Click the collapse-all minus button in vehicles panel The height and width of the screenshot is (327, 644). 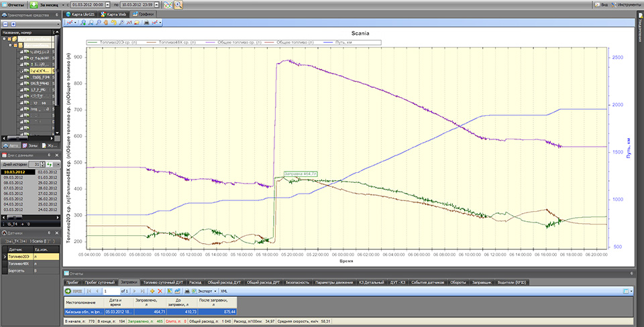(5, 24)
